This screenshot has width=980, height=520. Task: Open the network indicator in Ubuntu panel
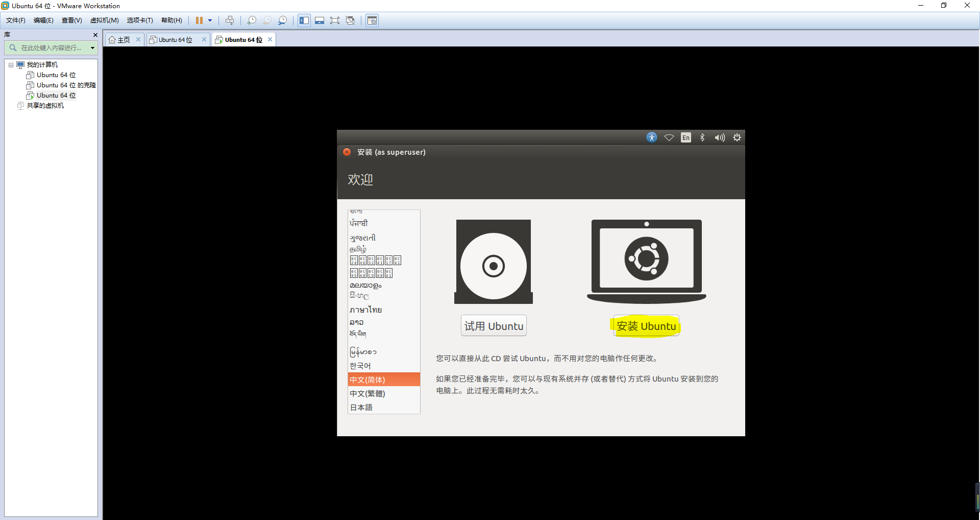[x=669, y=137]
